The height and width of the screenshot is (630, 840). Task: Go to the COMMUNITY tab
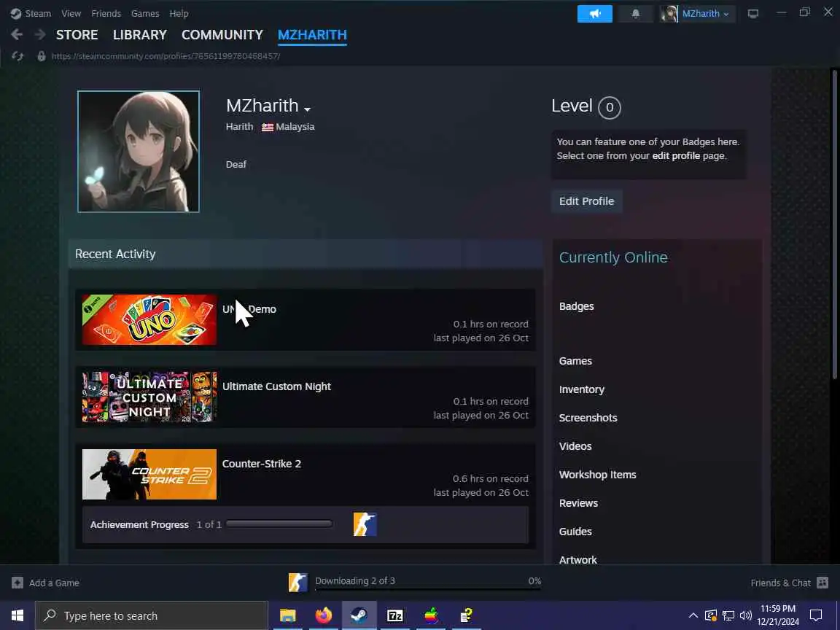point(222,35)
